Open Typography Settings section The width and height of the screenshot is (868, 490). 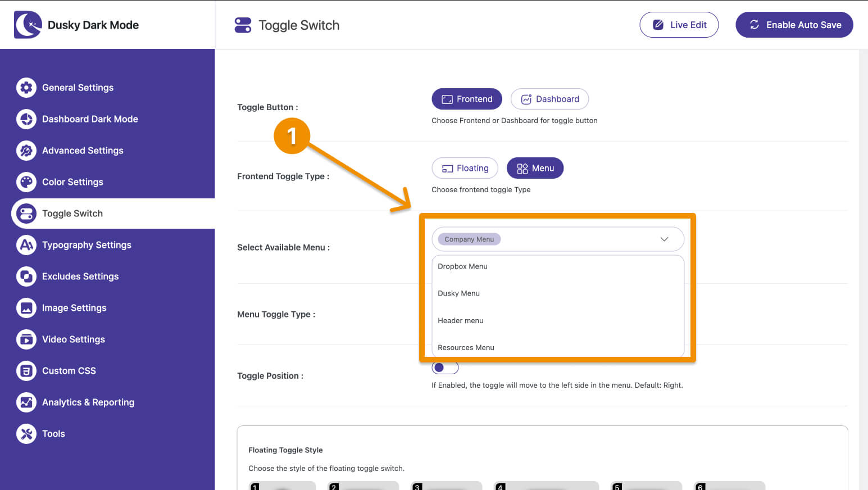click(x=87, y=245)
